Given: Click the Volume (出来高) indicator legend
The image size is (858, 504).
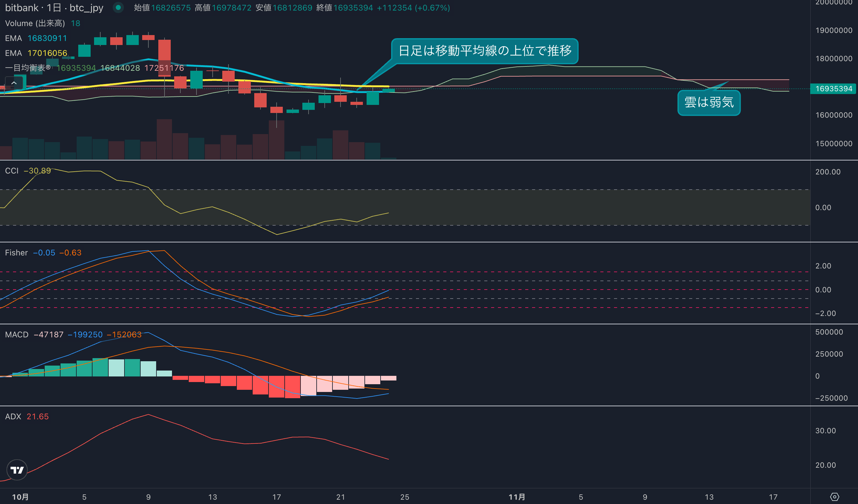Looking at the screenshot, I should pyautogui.click(x=35, y=23).
